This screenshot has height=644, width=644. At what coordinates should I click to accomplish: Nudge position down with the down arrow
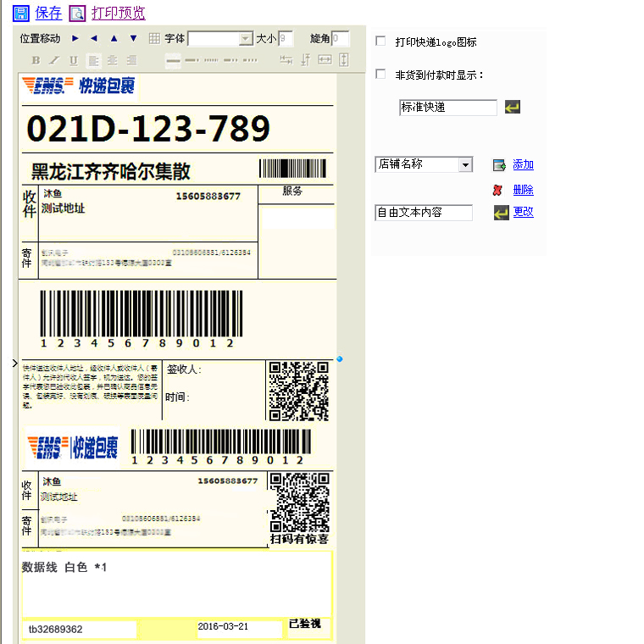[133, 38]
